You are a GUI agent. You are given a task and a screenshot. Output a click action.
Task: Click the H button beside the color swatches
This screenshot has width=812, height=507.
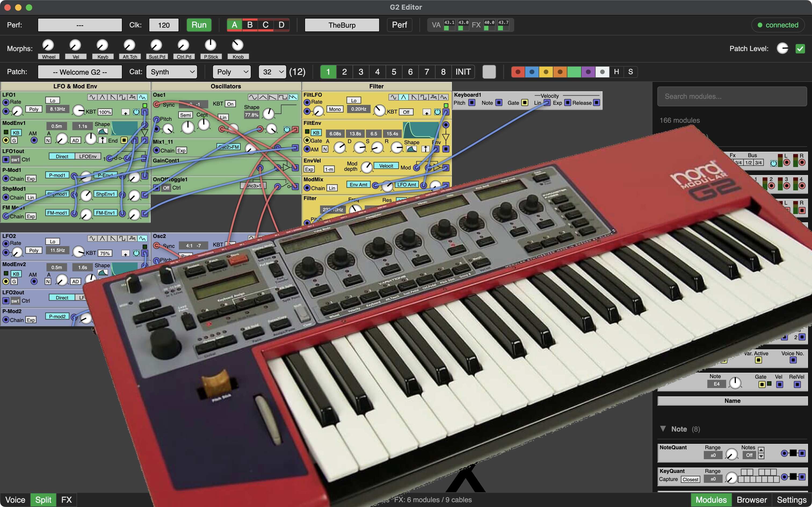coord(616,72)
